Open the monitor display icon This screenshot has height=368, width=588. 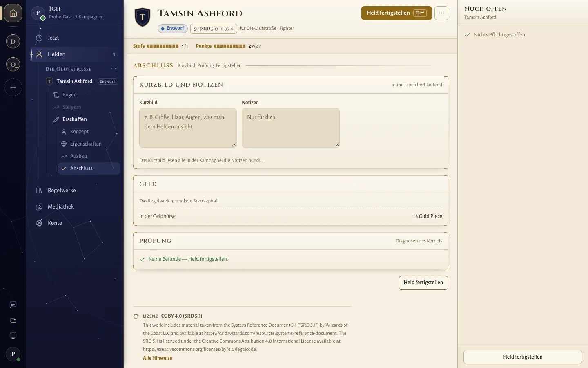pos(13,336)
